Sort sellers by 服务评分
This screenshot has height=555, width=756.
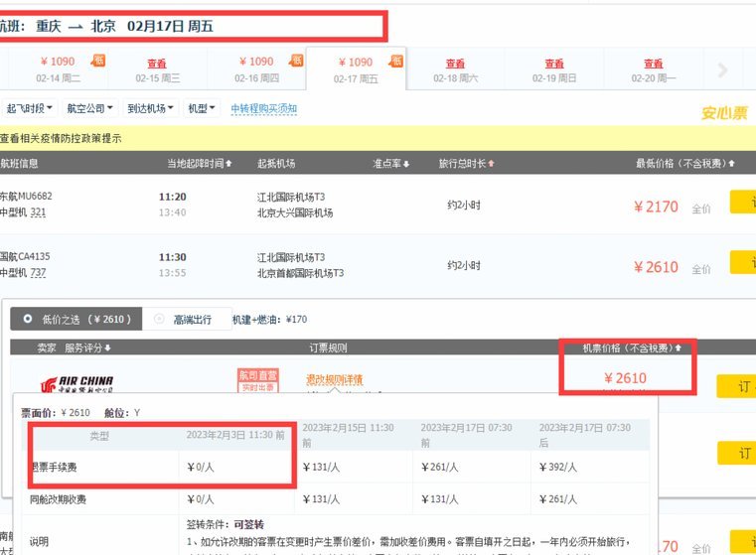point(87,347)
